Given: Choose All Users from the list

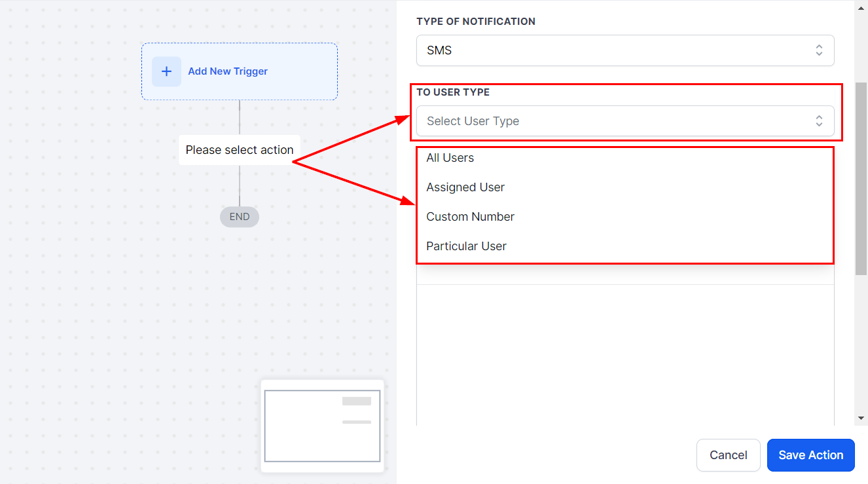Looking at the screenshot, I should pyautogui.click(x=450, y=158).
